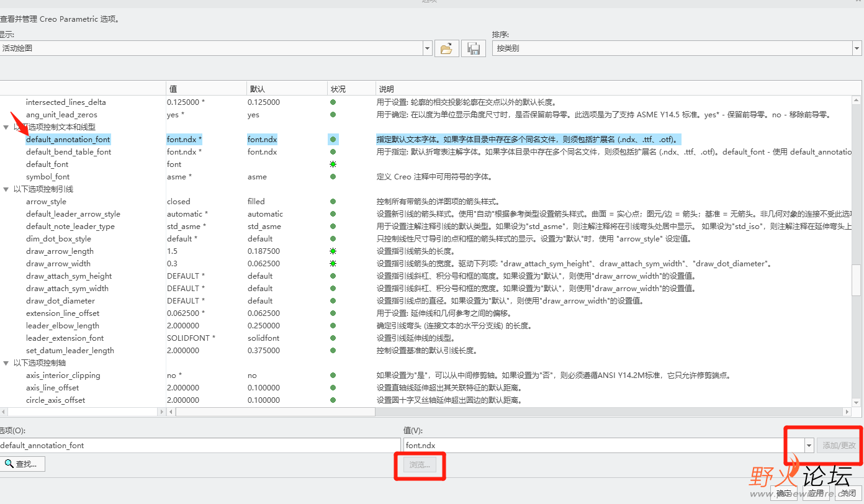Click the value 'closed' for arrow_style
Screen dimensions: 864x504
[179, 201]
